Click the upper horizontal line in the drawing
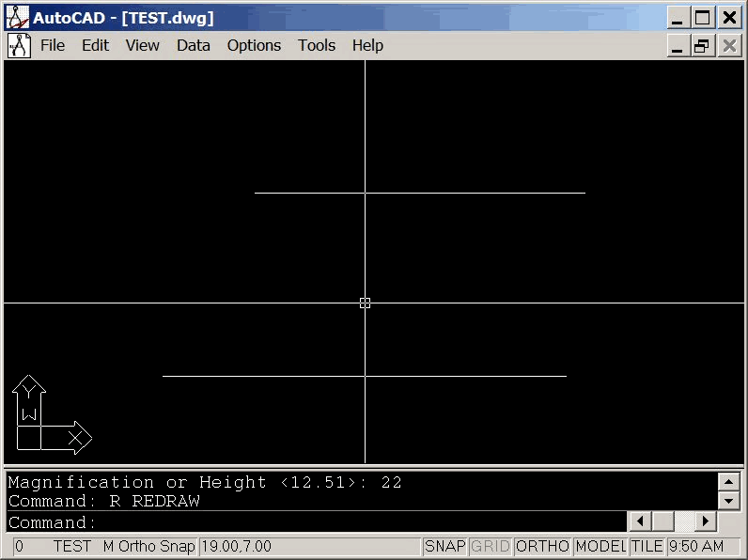Screen dimensions: 748x560 pyautogui.click(x=420, y=194)
